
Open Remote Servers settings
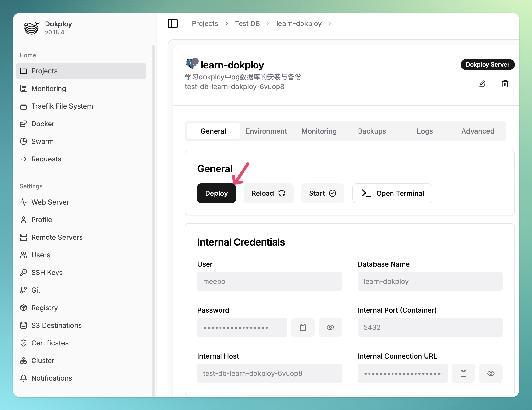click(81, 237)
